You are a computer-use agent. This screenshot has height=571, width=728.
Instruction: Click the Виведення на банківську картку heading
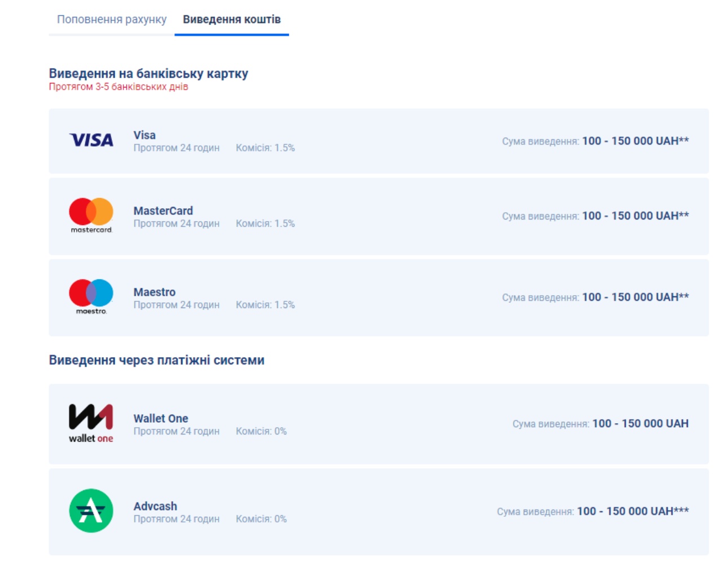click(148, 73)
